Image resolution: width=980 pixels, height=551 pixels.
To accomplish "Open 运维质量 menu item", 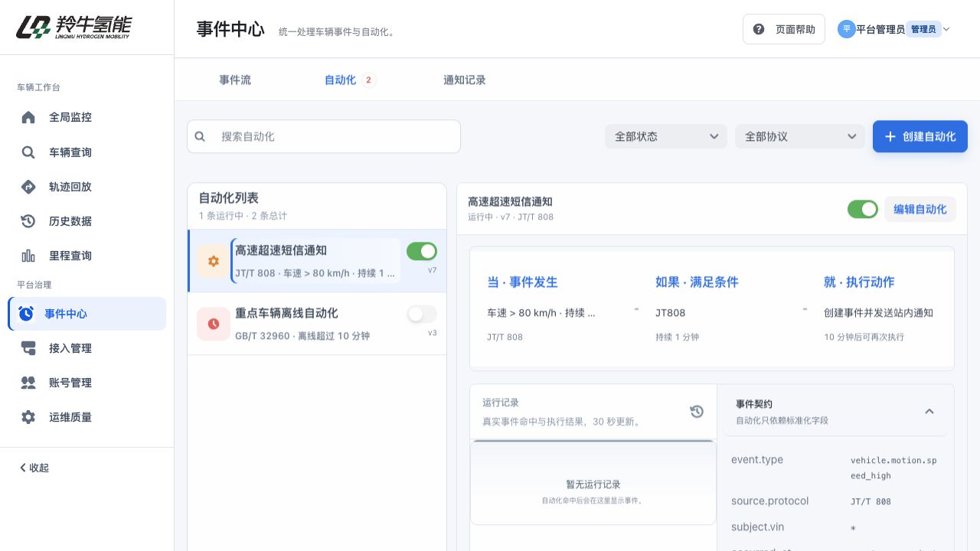I will (x=87, y=417).
